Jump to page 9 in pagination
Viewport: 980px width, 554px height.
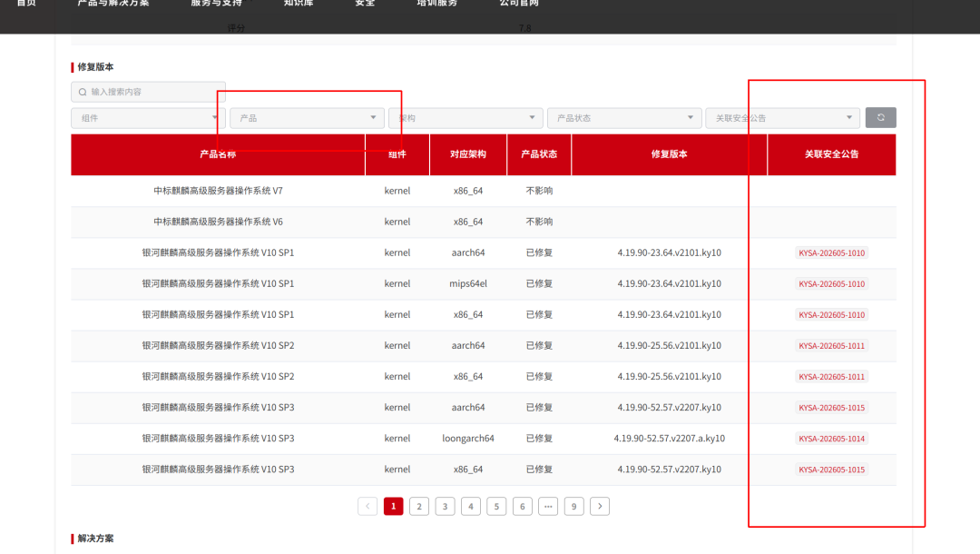point(573,506)
